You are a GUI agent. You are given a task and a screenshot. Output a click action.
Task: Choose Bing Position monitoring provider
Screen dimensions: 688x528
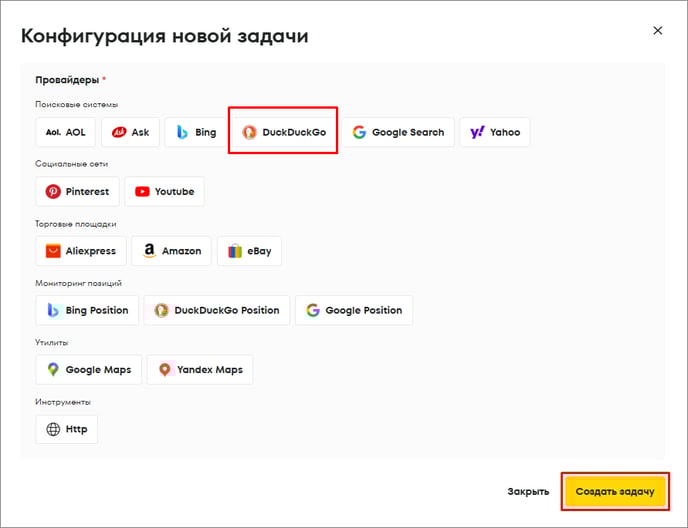click(x=87, y=310)
